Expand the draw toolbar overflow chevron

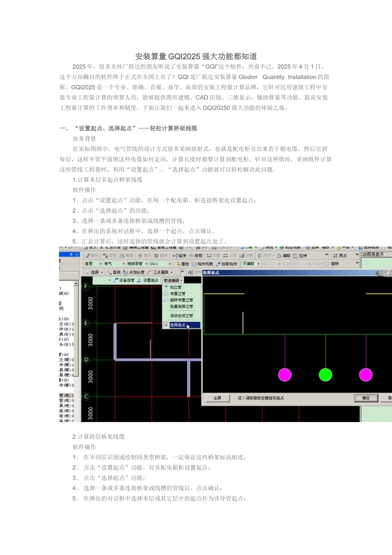[182, 272]
